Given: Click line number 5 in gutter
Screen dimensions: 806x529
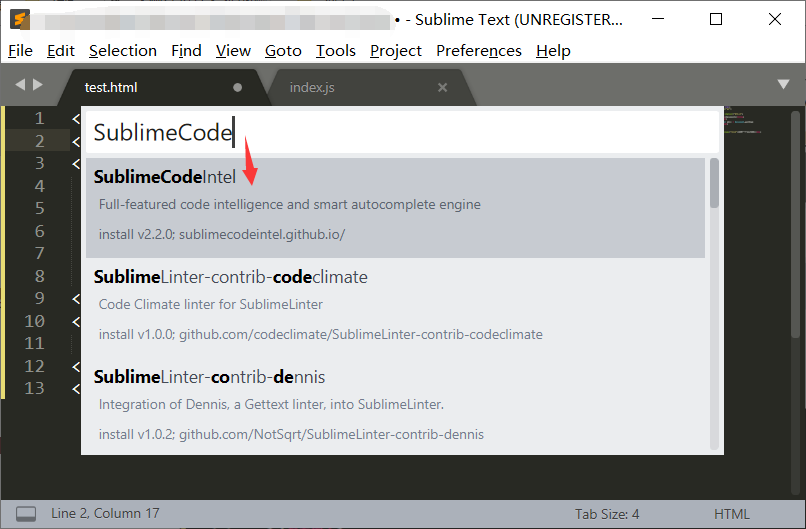Looking at the screenshot, I should click(40, 208).
